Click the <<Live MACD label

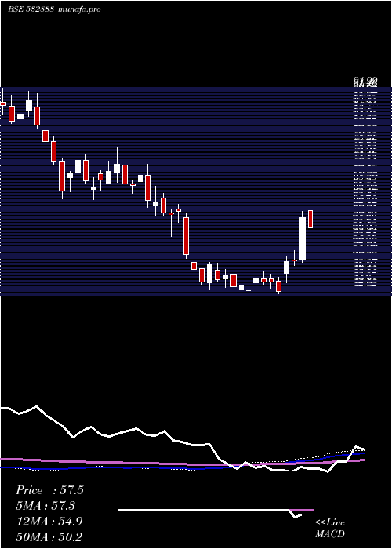pos(330,528)
